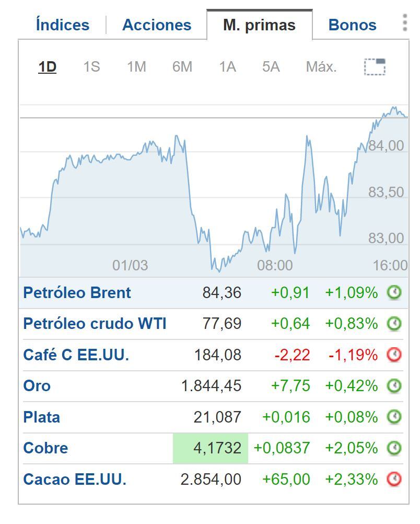Click the clock icon next to Petróleo Brent
Image resolution: width=420 pixels, height=524 pixels.
(394, 293)
